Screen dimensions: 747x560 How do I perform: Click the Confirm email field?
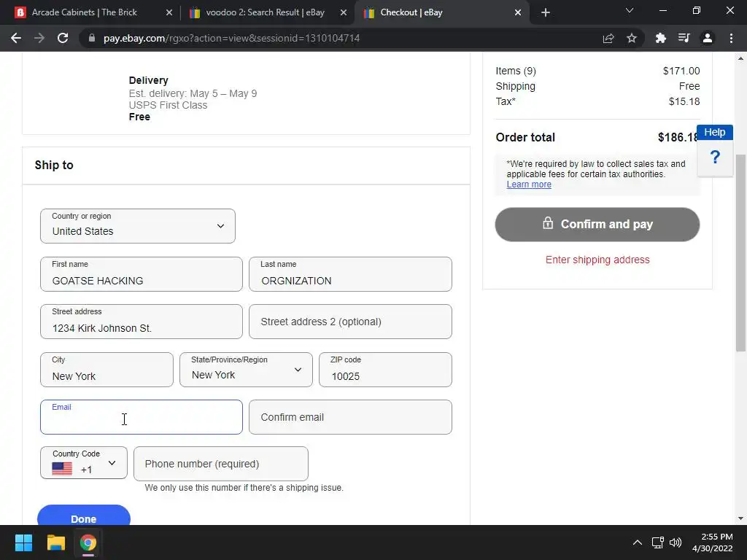click(x=350, y=417)
